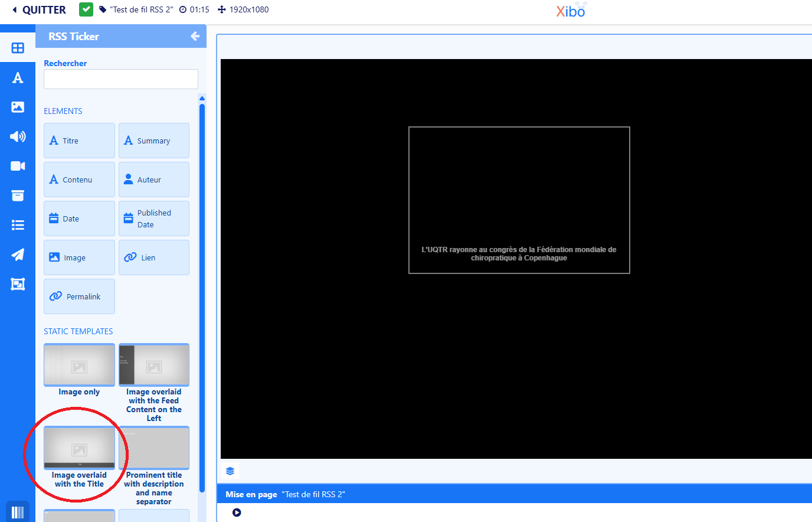The image size is (812, 522).
Task: Select the Lien element
Action: 154,257
